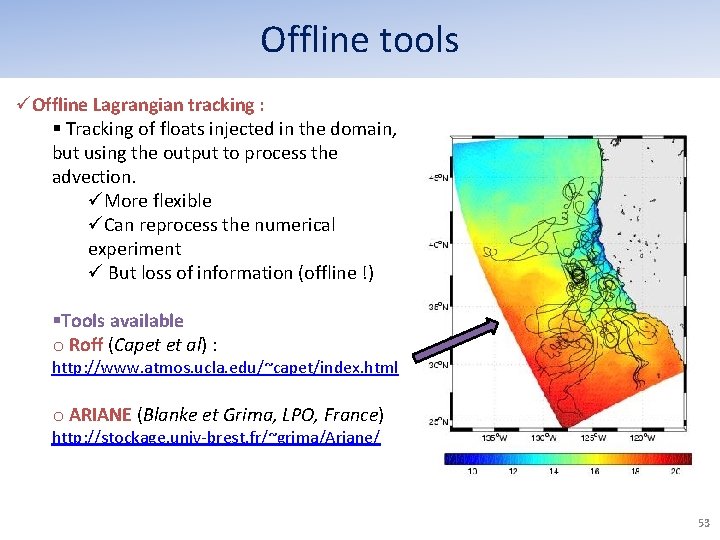Screen dimensions: 720x540
Task: Click the word 'advection.'
Action: (94, 177)
